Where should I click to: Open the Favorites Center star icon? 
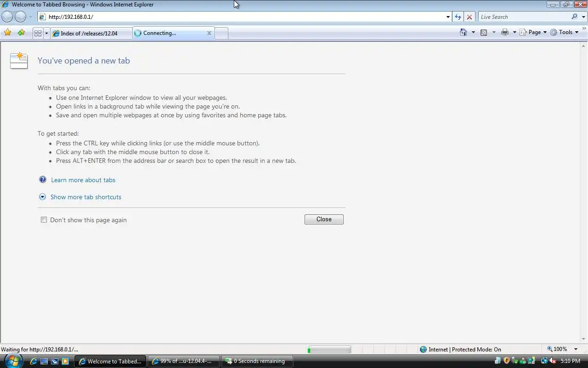pos(7,33)
